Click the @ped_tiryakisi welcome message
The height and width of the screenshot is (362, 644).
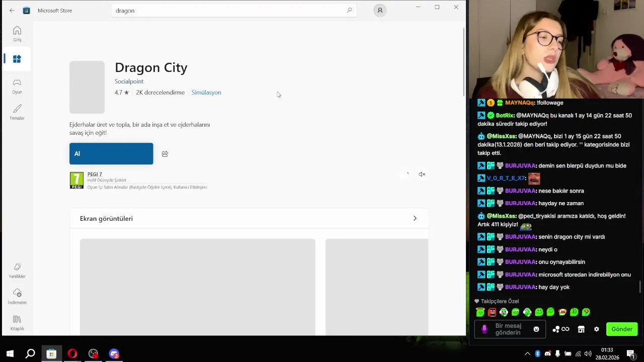[551, 220]
